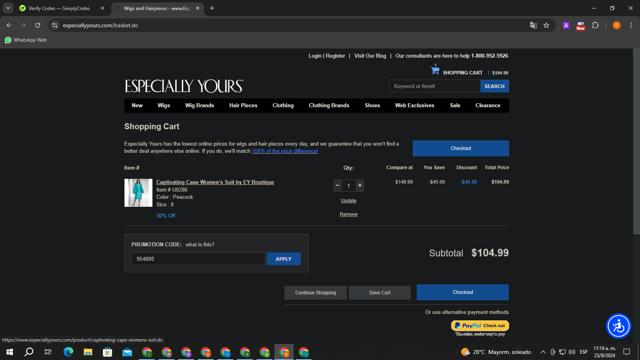Launch Microsoft Edge from taskbar

[68, 352]
